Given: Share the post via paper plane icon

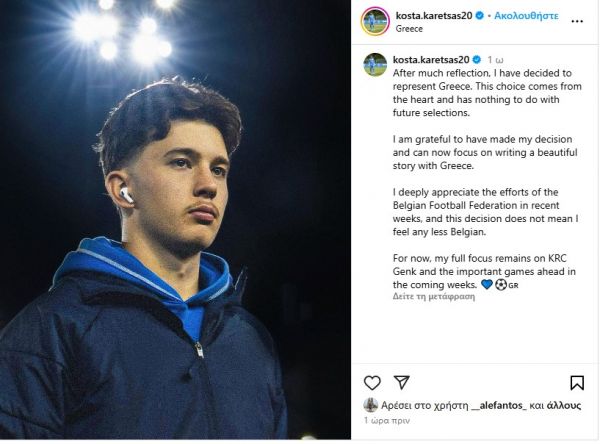Looking at the screenshot, I should [401, 382].
